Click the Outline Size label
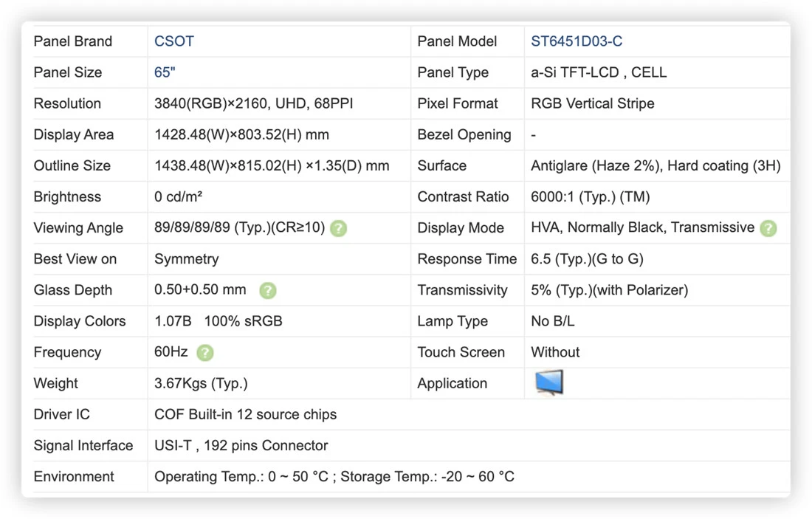The height and width of the screenshot is (519, 812). point(72,166)
